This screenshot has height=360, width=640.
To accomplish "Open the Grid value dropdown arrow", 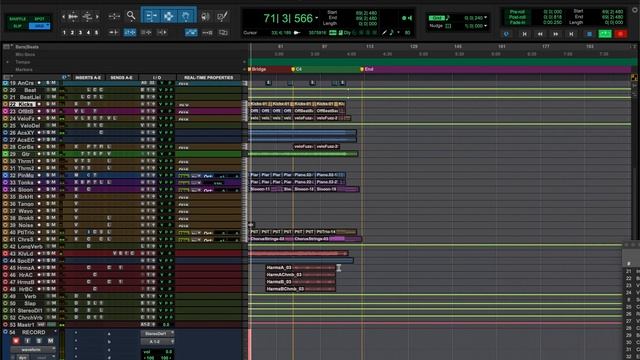I will [x=485, y=18].
